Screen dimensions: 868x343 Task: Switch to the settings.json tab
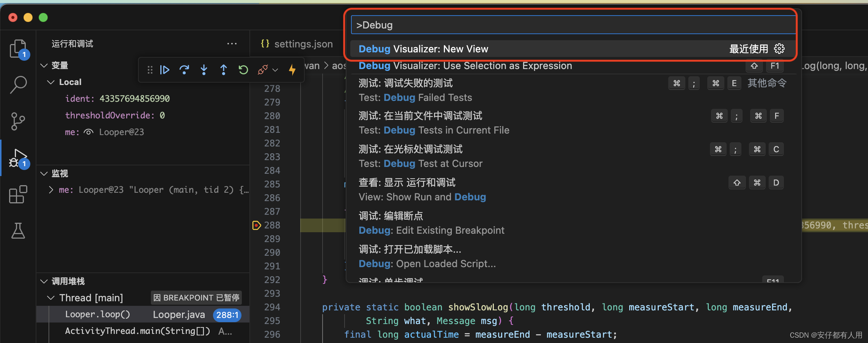(x=297, y=44)
